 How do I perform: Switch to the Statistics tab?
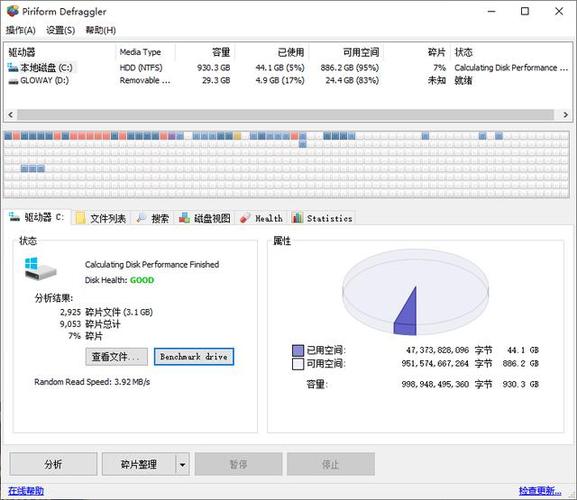[x=322, y=219]
